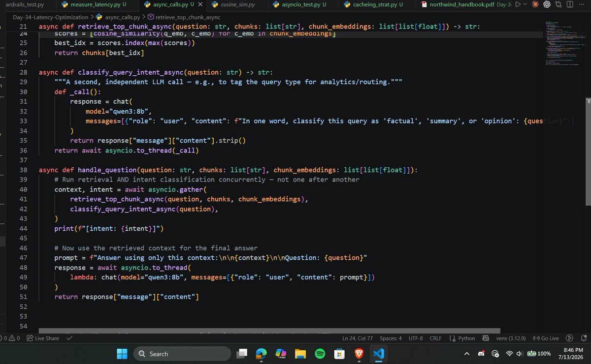Screen dimensions: 591x364
Task: Click the open changes compare icon
Action: pyautogui.click(x=558, y=5)
